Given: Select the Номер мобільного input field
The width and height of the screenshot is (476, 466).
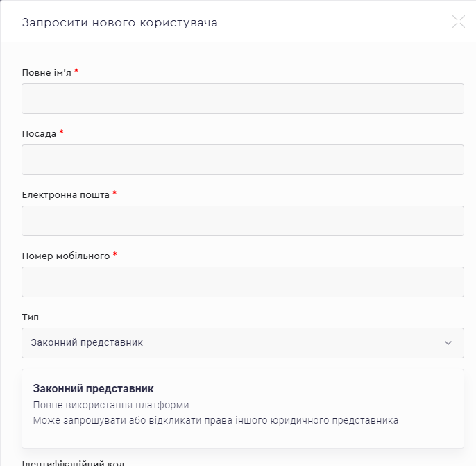Looking at the screenshot, I should click(x=242, y=282).
